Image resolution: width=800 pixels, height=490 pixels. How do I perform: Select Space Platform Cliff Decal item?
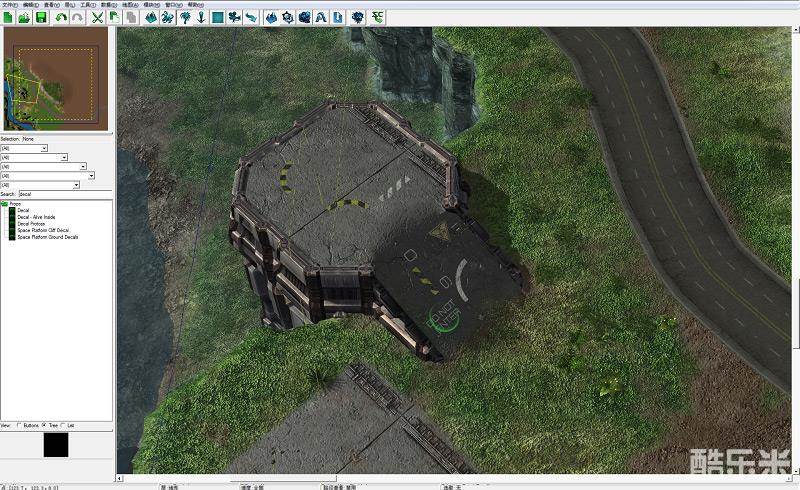(42, 230)
